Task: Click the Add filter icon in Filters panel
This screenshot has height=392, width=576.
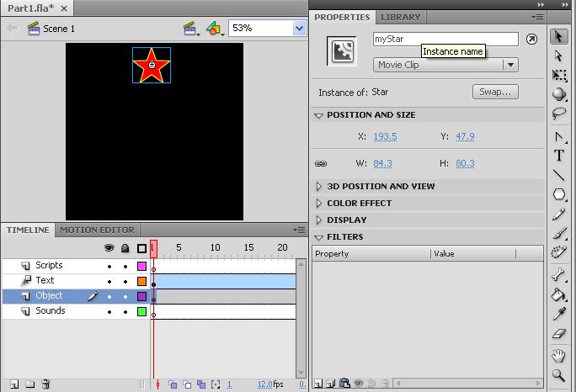Action: click(318, 384)
